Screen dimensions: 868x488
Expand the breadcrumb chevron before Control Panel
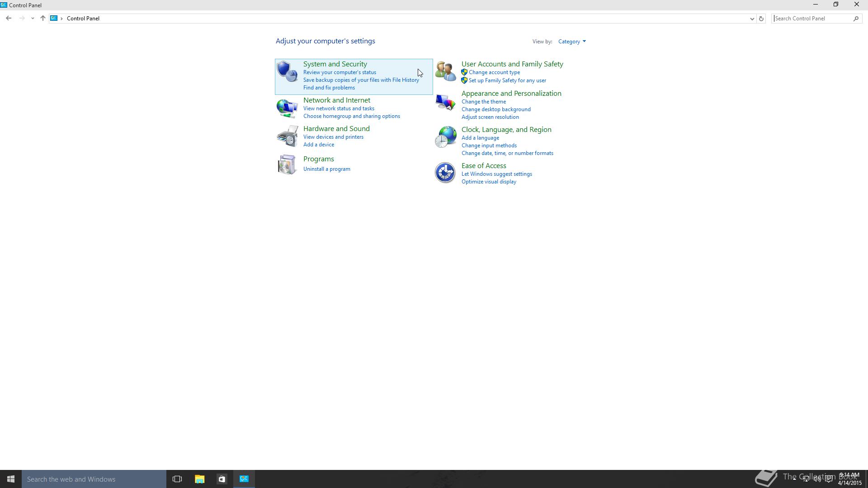61,19
